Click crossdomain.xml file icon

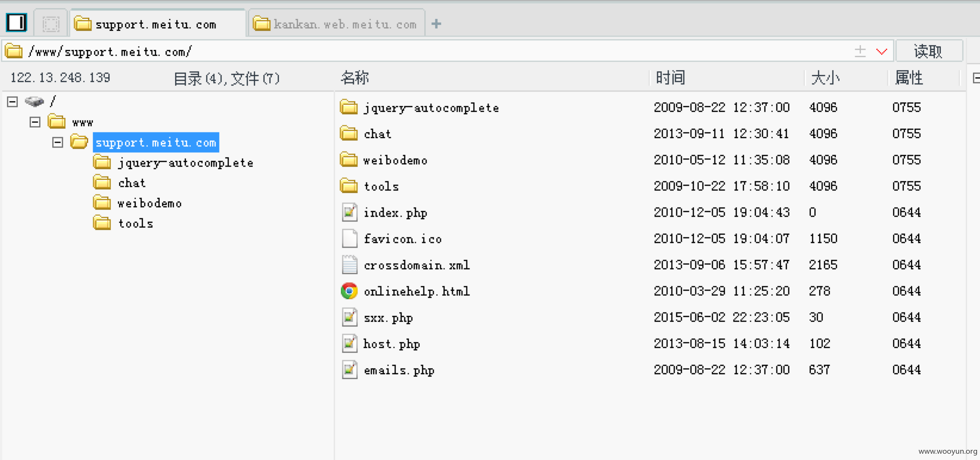[x=349, y=265]
